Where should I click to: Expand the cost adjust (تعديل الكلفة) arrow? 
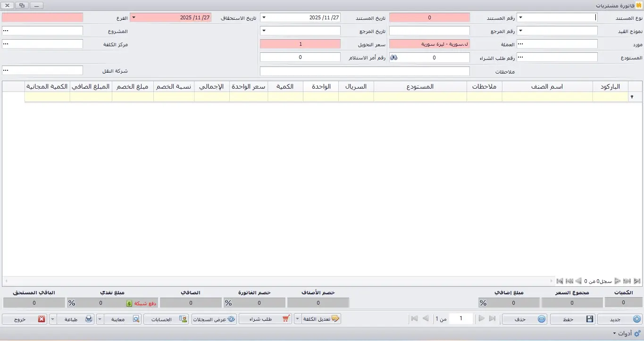(x=297, y=319)
